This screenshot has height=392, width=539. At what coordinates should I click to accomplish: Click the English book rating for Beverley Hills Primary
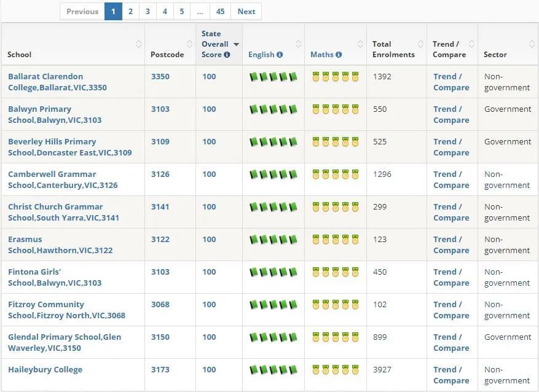[273, 142]
